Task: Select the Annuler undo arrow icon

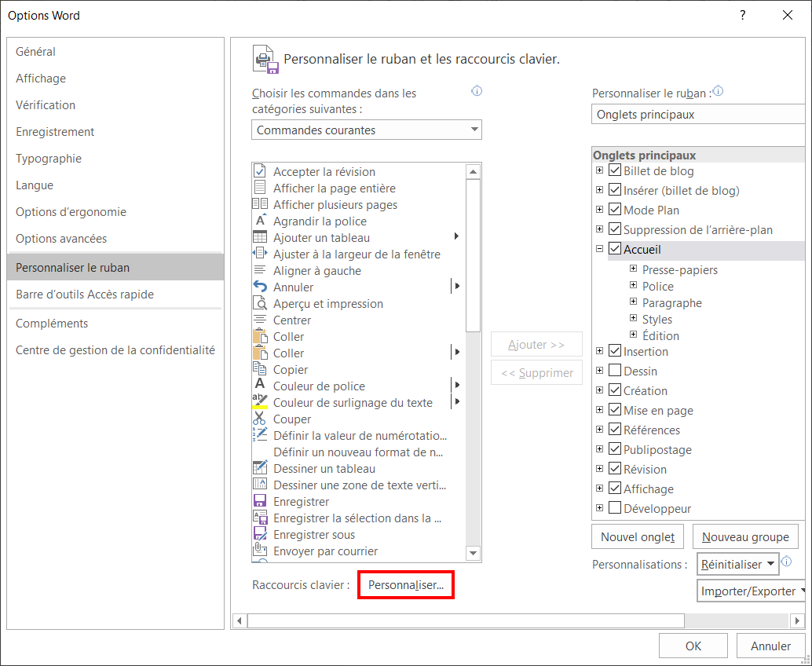Action: [259, 287]
